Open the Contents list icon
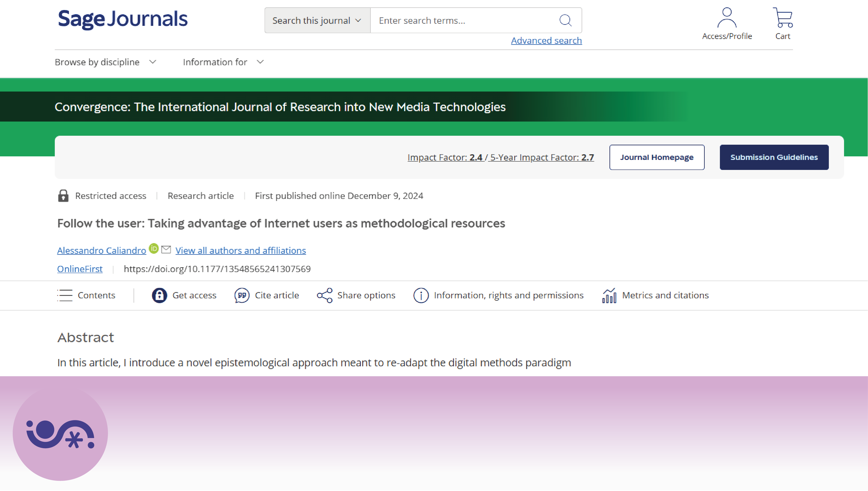Image resolution: width=868 pixels, height=491 pixels. 65,295
